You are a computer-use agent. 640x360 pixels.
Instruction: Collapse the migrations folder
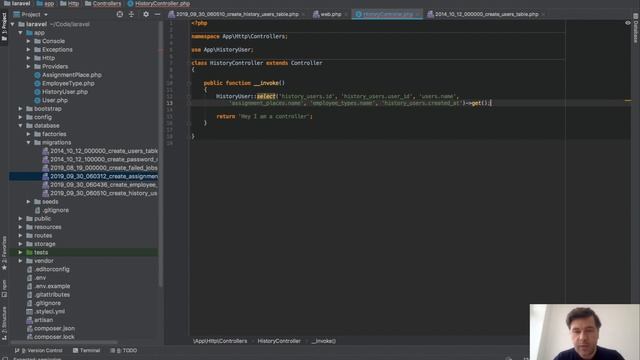click(29, 142)
